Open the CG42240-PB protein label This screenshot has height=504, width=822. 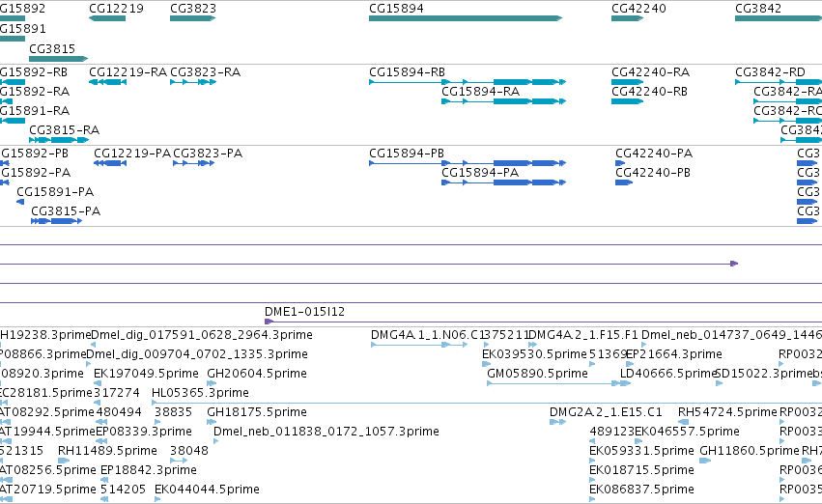[x=653, y=173]
